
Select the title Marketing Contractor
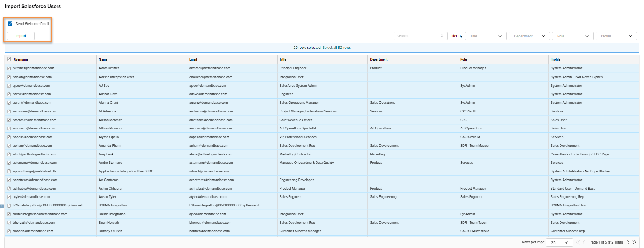point(295,154)
